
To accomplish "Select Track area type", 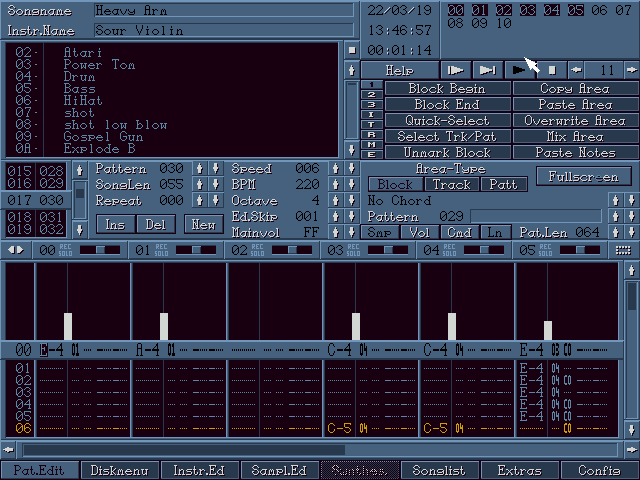I will (452, 184).
